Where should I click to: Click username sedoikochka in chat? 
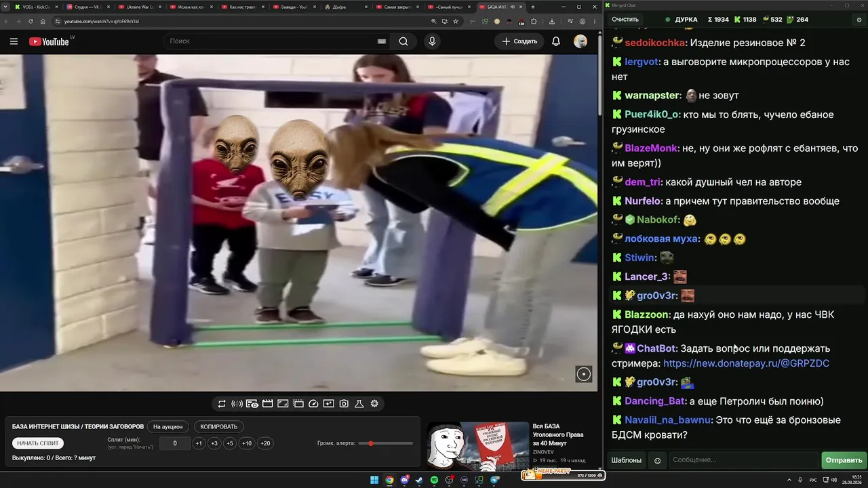[x=655, y=43]
